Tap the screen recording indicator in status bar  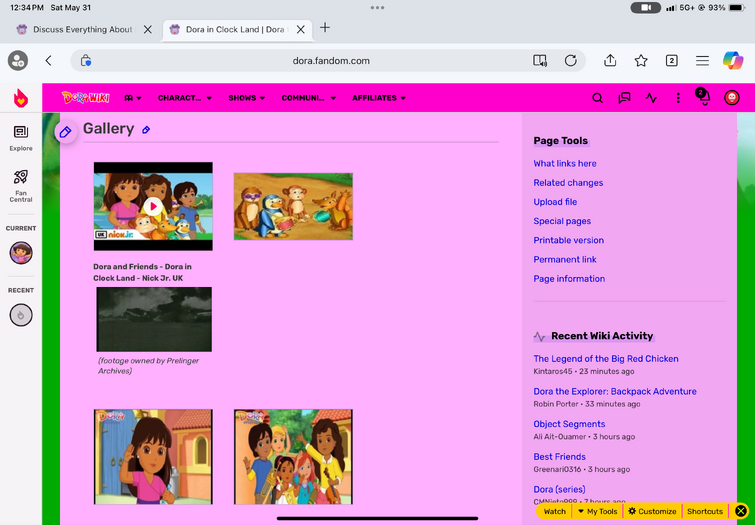(x=646, y=8)
